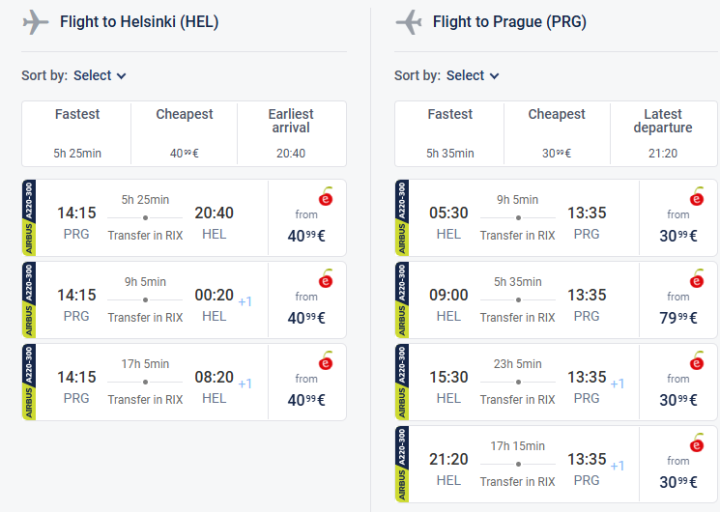Screen dimensions: 720x512
Task: Select Cheapest 40.99 € tab for Helsinki
Action: click(x=184, y=132)
